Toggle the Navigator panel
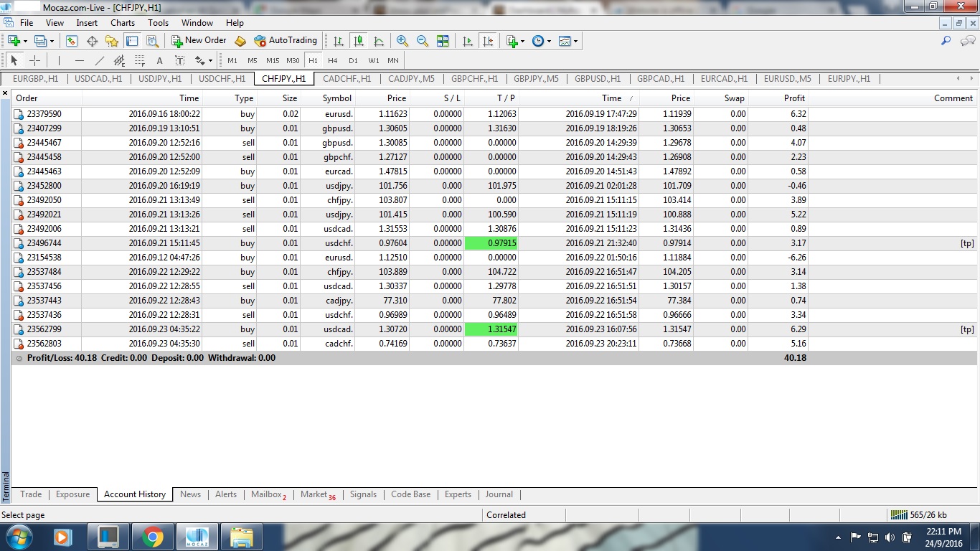Image resolution: width=980 pixels, height=551 pixels. click(112, 41)
